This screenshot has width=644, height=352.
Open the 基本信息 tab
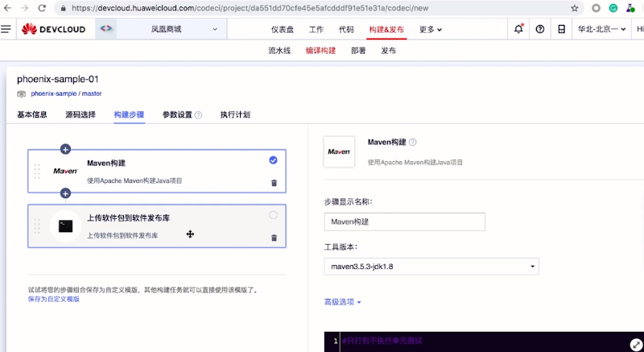[32, 114]
